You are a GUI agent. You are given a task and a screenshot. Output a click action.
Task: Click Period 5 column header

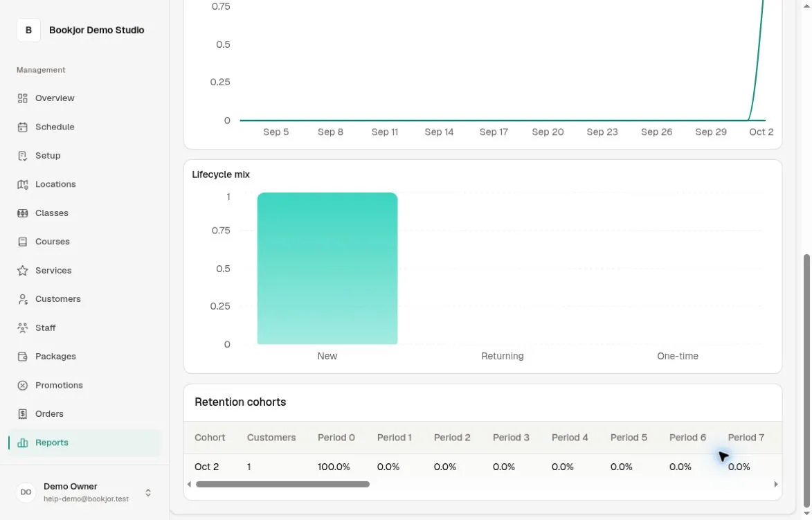(x=629, y=438)
